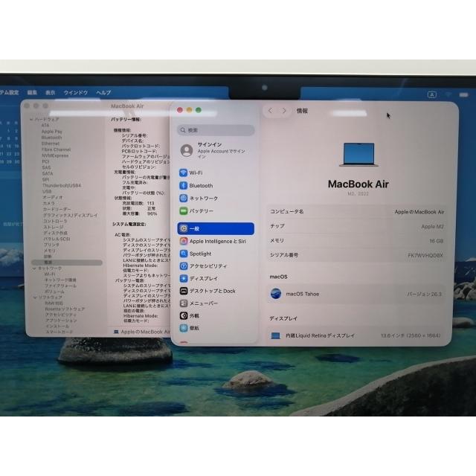Close the System Settings window
The image size is (476, 476).
coord(180,110)
